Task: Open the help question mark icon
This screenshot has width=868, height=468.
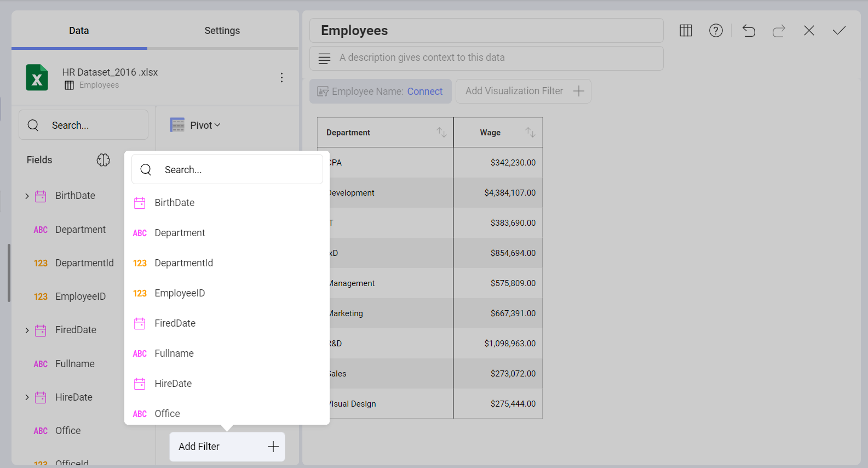Action: click(x=716, y=31)
